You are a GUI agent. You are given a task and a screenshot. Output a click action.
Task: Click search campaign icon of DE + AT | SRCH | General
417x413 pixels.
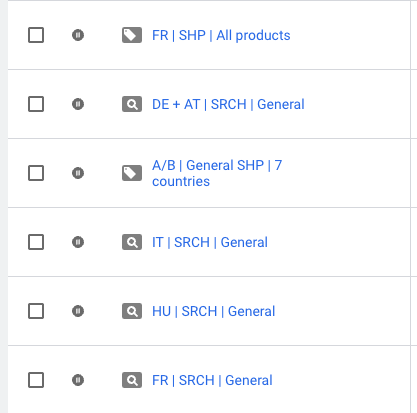(x=132, y=104)
